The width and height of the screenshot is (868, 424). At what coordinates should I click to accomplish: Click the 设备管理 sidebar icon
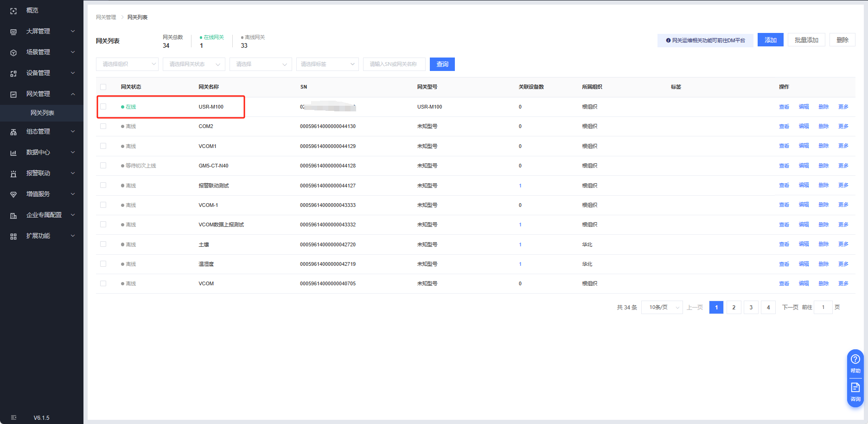[13, 73]
